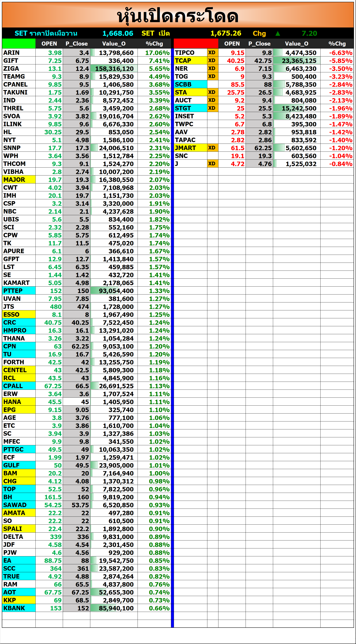Screen dimensions: 356x644
Task: Select the ARIN ticker cell
Action: (19, 53)
